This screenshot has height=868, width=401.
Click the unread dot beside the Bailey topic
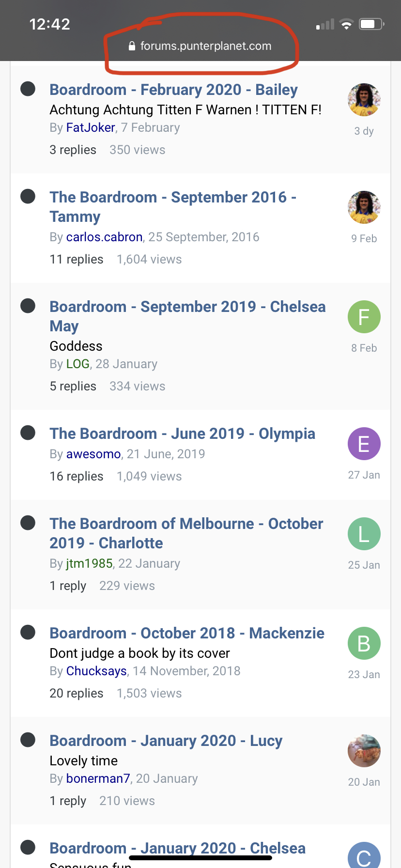click(28, 89)
